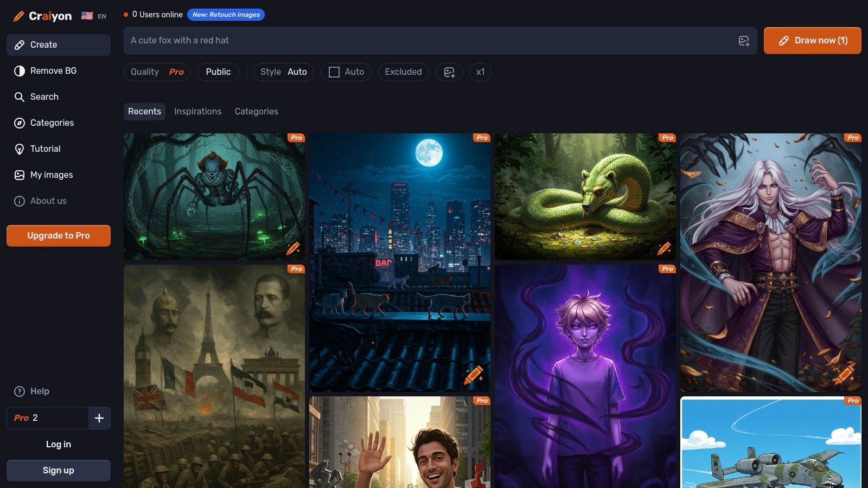868x488 pixels.
Task: Open the Excluded words option
Action: pyautogui.click(x=404, y=72)
